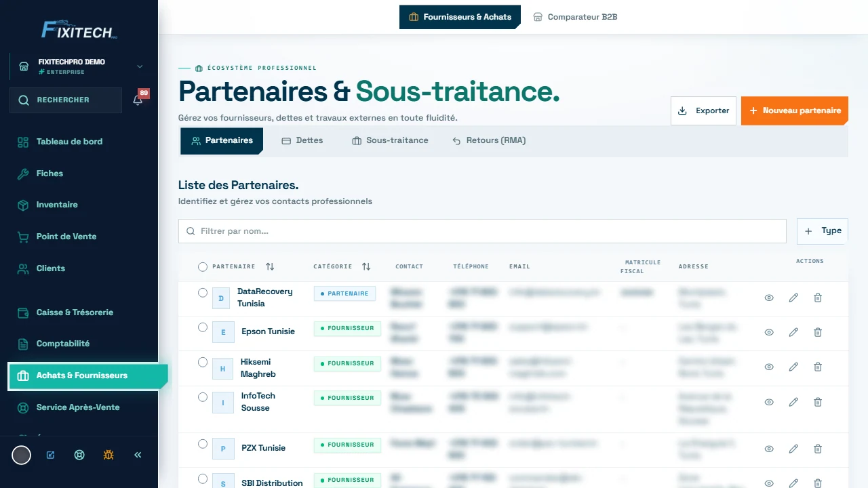Edit the InfoTech Sousse partner
Image resolution: width=868 pixels, height=488 pixels.
point(793,402)
